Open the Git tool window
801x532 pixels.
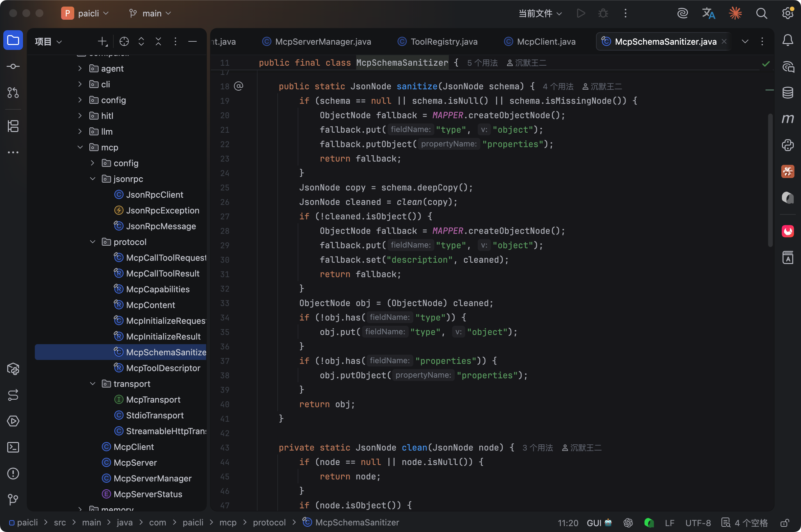[13, 499]
